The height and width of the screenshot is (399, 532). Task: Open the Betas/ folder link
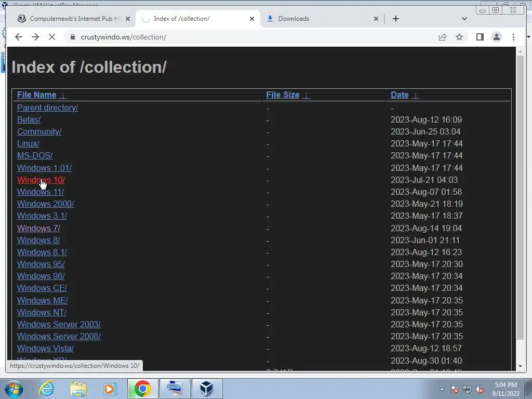click(29, 120)
